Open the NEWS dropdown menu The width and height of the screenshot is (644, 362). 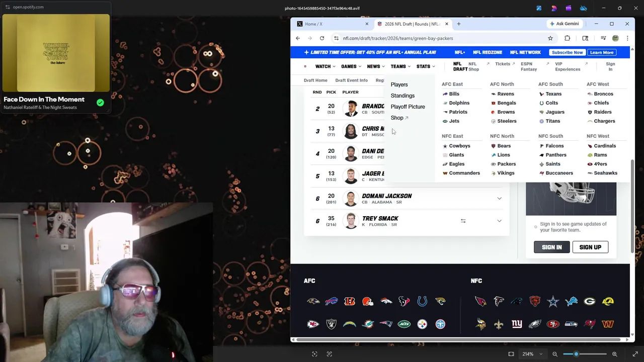pos(375,66)
